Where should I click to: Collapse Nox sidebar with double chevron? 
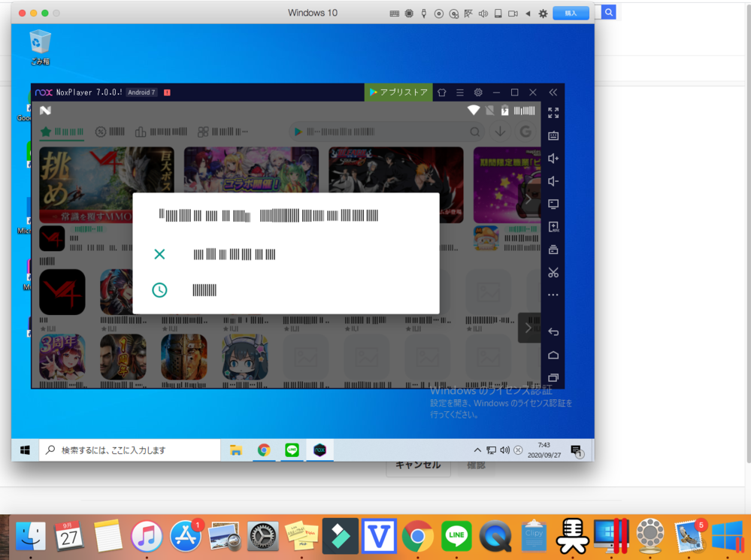553,92
